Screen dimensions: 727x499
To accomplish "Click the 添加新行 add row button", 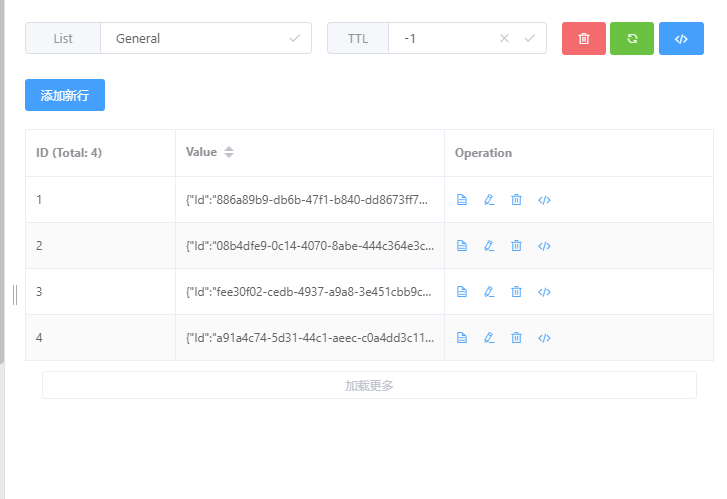I will click(x=65, y=95).
